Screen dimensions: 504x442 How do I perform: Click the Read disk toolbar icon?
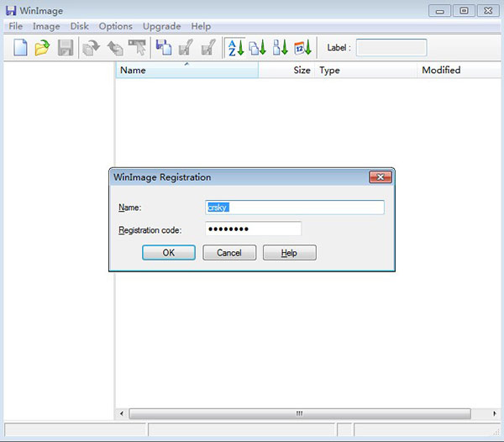coord(91,48)
